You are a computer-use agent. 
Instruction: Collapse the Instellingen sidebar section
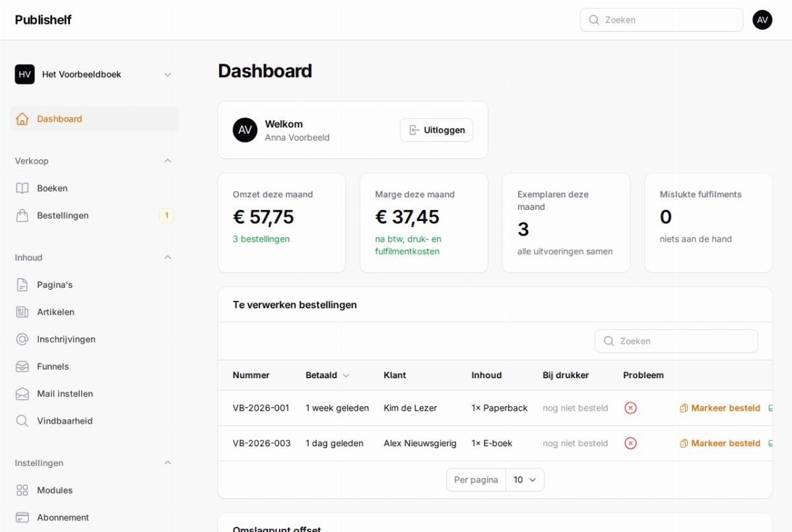click(168, 463)
